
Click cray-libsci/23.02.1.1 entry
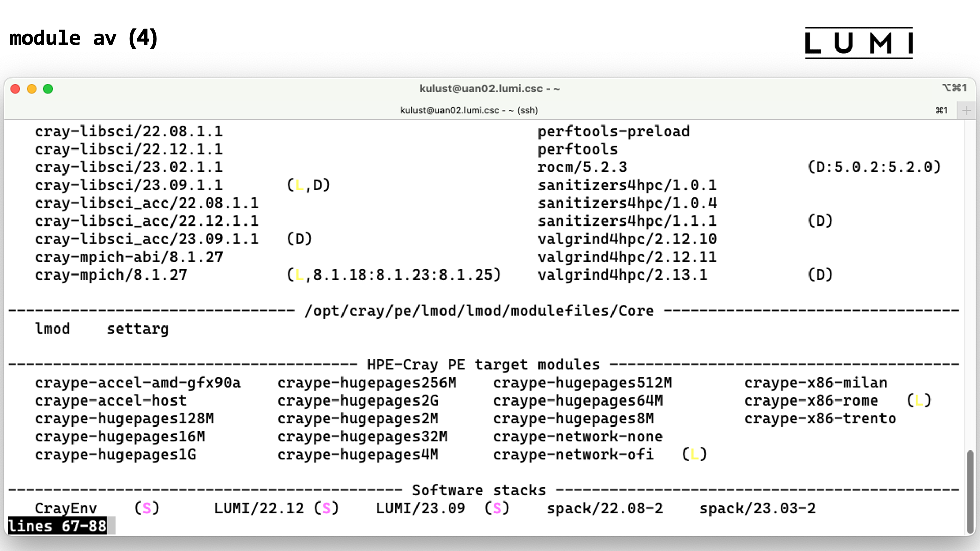click(129, 167)
